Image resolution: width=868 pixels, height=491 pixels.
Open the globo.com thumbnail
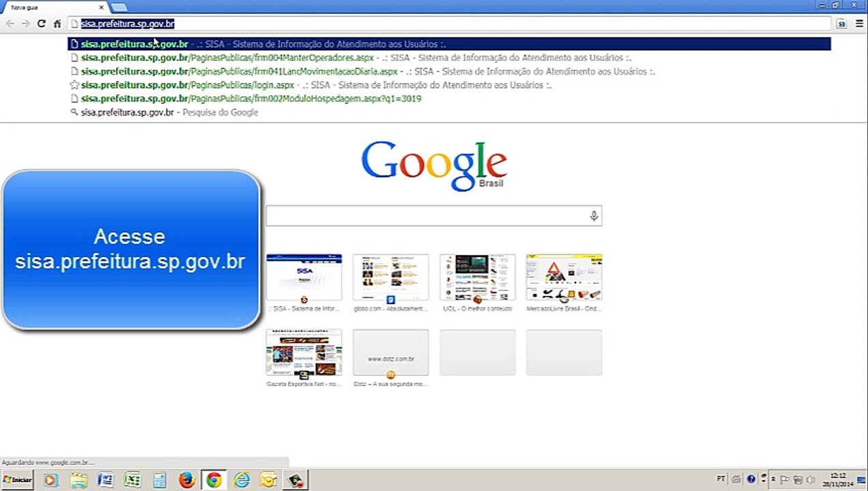click(390, 278)
